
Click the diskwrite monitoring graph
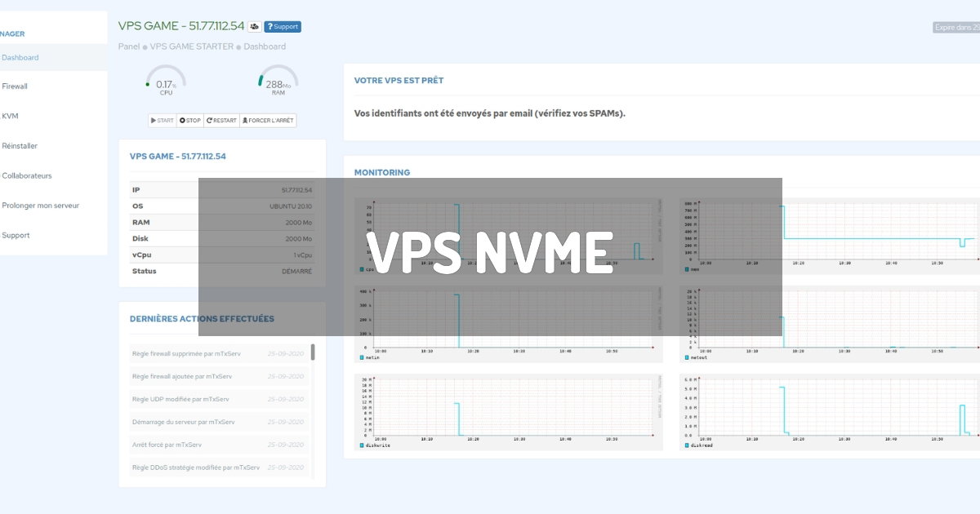[x=510, y=412]
